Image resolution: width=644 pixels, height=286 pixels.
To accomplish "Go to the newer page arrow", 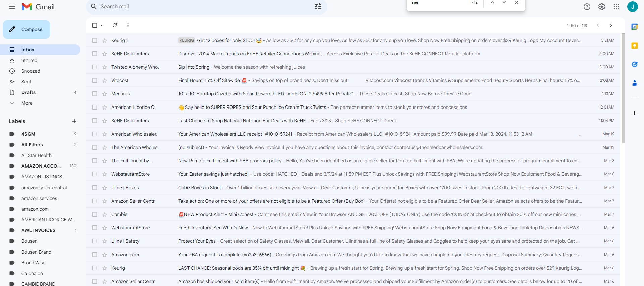I will click(598, 25).
